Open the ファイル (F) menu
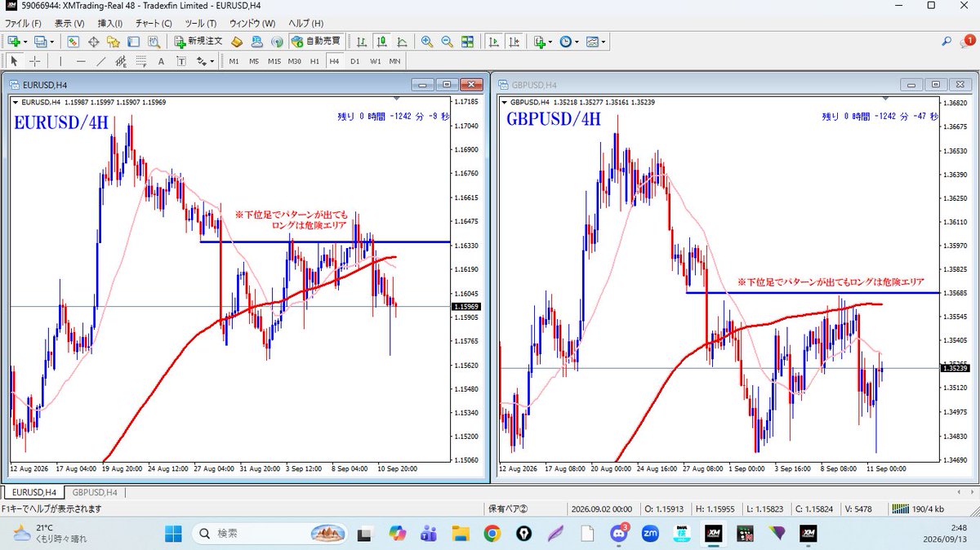This screenshot has width=980, height=550. [23, 23]
